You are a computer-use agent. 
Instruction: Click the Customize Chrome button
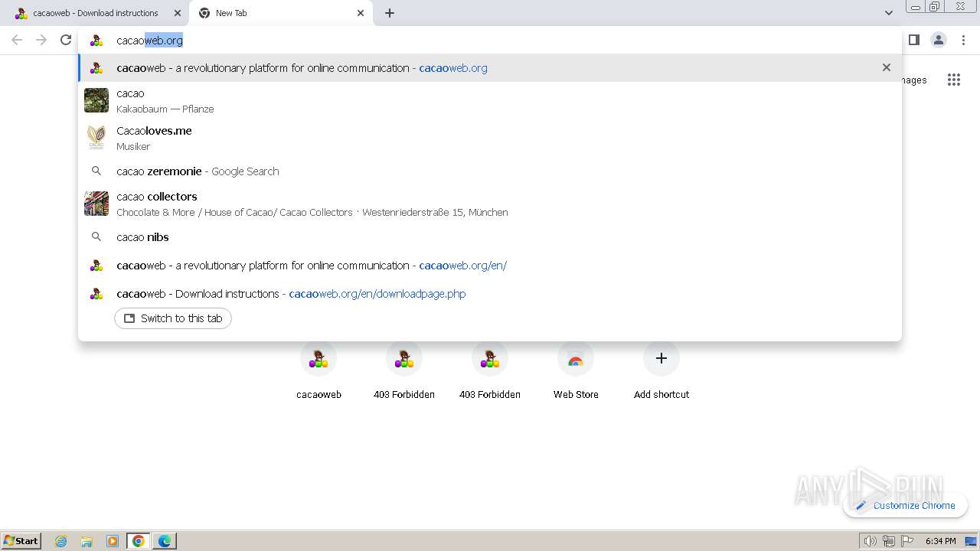906,505
